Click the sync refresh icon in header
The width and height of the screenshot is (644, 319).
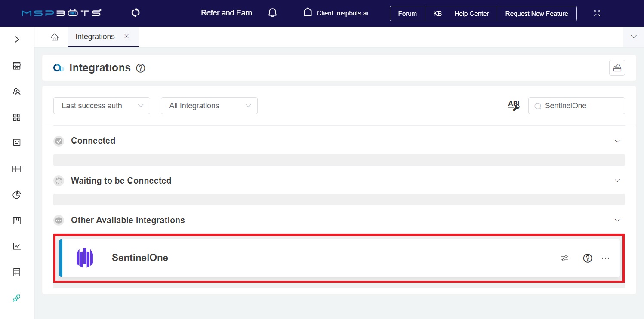pyautogui.click(x=136, y=13)
